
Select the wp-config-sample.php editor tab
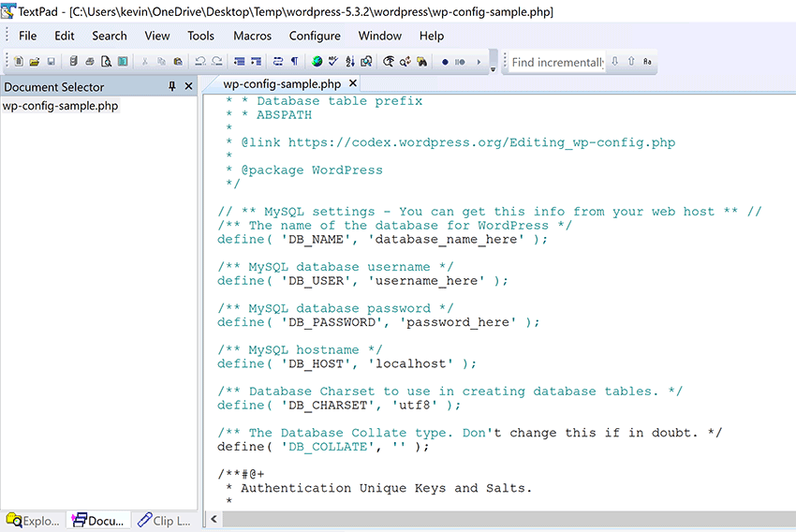pos(282,83)
